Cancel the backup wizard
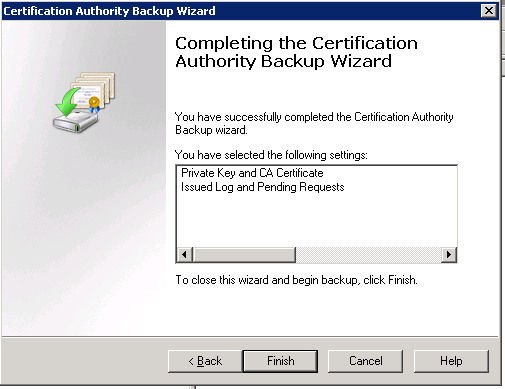This screenshot has width=505, height=389. pyautogui.click(x=365, y=361)
